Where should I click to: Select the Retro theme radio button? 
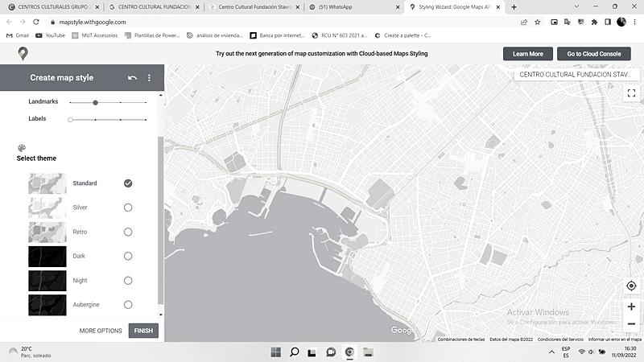tap(128, 232)
